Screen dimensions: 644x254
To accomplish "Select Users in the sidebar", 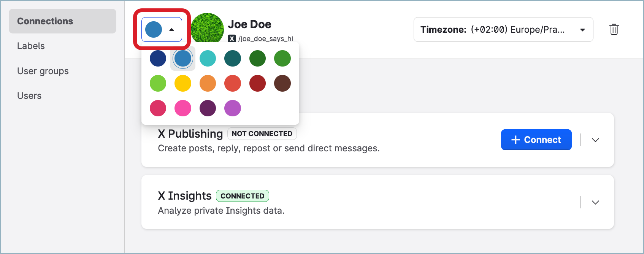I will pos(29,96).
